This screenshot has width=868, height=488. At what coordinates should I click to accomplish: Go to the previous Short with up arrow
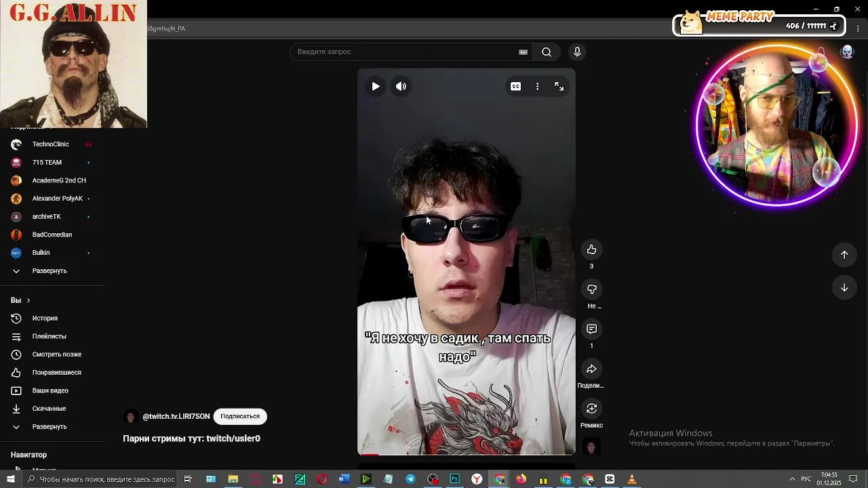844,255
